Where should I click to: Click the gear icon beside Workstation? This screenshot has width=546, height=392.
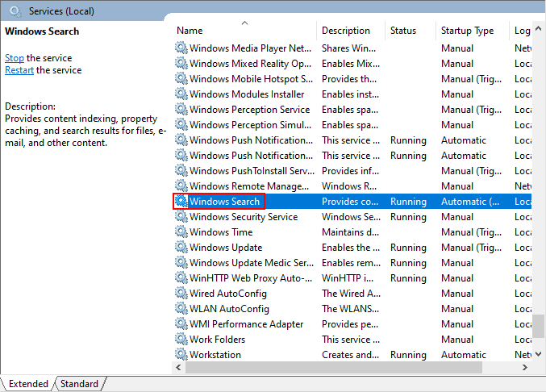[181, 354]
